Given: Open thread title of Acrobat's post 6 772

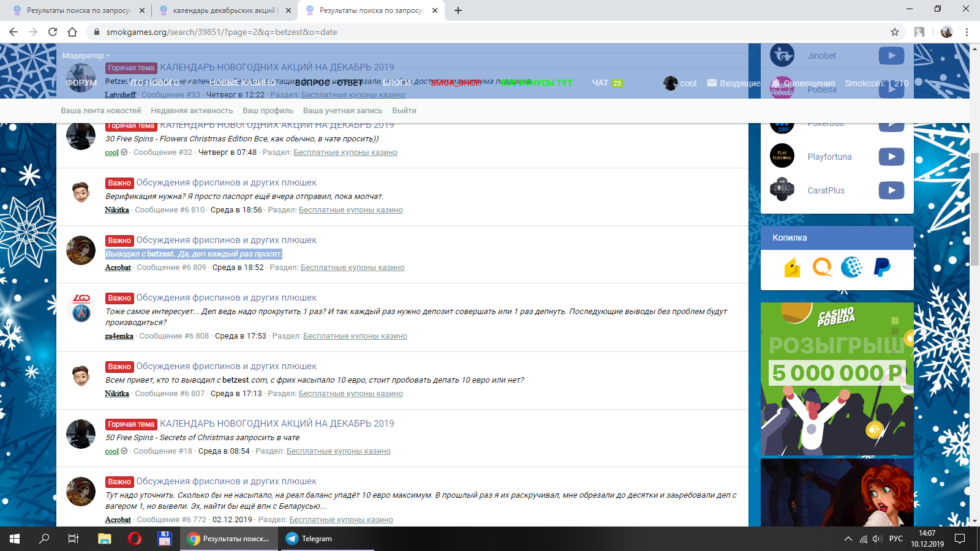Looking at the screenshot, I should click(227, 481).
